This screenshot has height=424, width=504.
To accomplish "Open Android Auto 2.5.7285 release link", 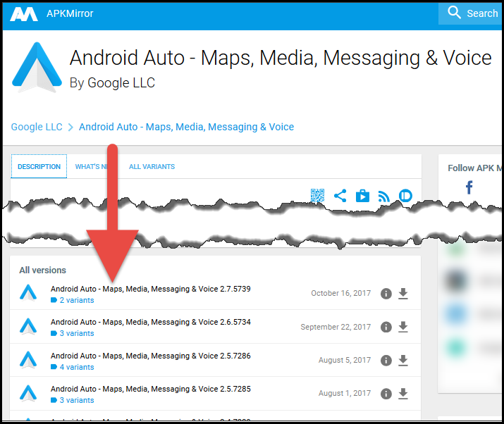I will [x=150, y=389].
